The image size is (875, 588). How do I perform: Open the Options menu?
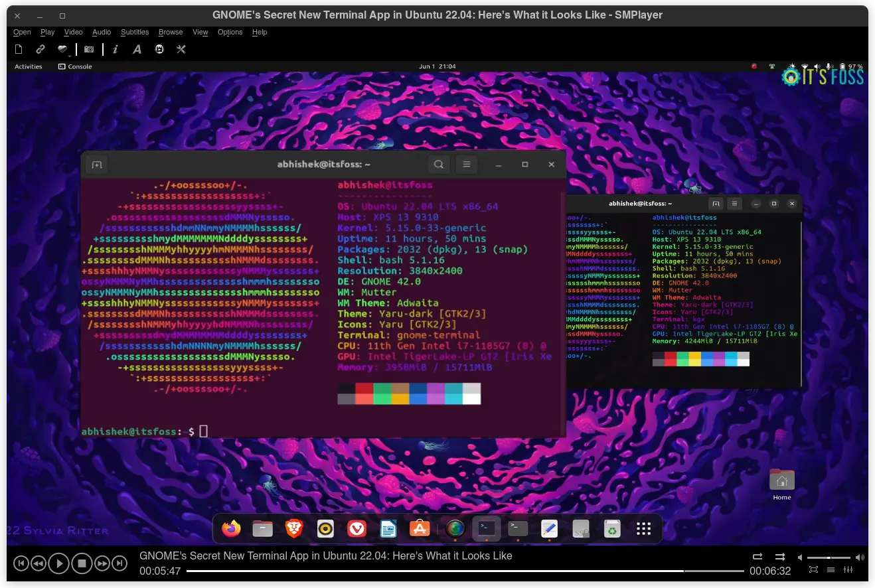pyautogui.click(x=230, y=32)
